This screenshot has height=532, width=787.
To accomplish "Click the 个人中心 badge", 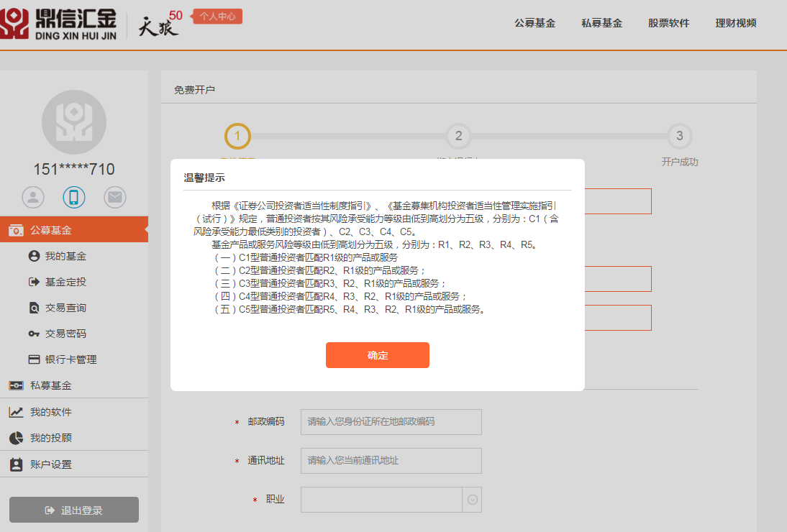I will tap(217, 16).
